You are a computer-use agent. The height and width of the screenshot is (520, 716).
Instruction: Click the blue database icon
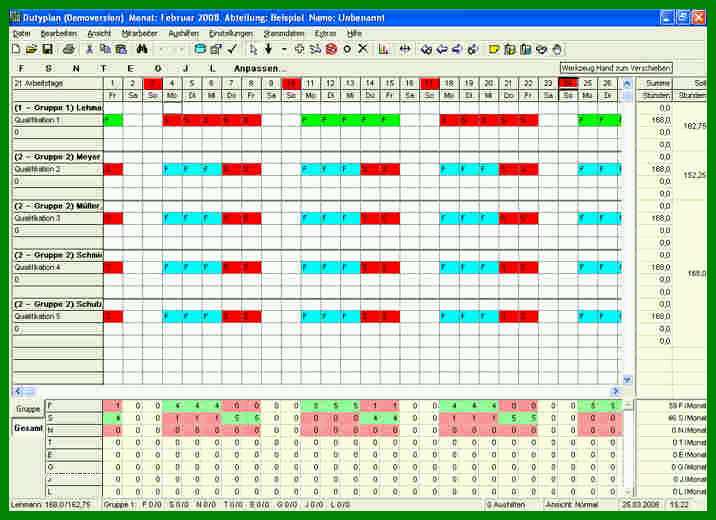tap(200, 49)
